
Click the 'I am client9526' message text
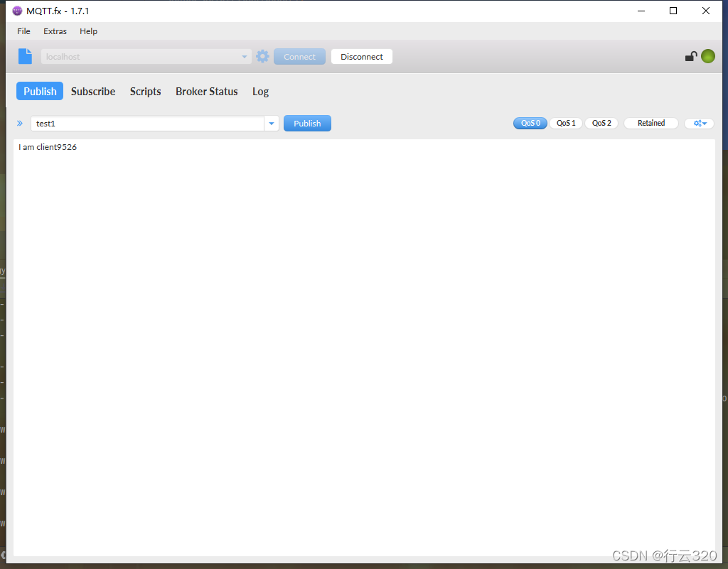(x=48, y=147)
